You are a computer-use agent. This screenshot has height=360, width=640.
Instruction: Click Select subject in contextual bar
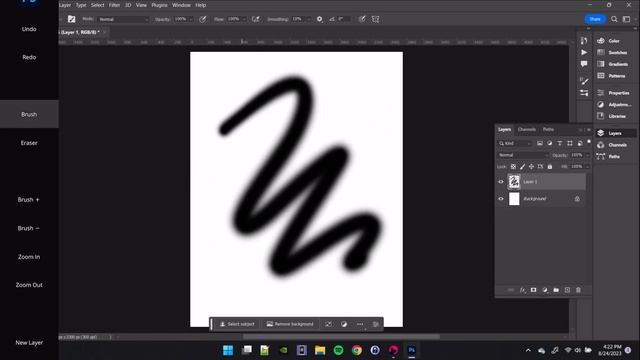[x=237, y=324]
